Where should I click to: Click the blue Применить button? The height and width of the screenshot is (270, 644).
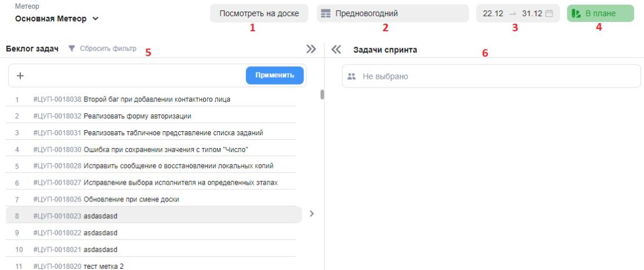click(x=275, y=75)
